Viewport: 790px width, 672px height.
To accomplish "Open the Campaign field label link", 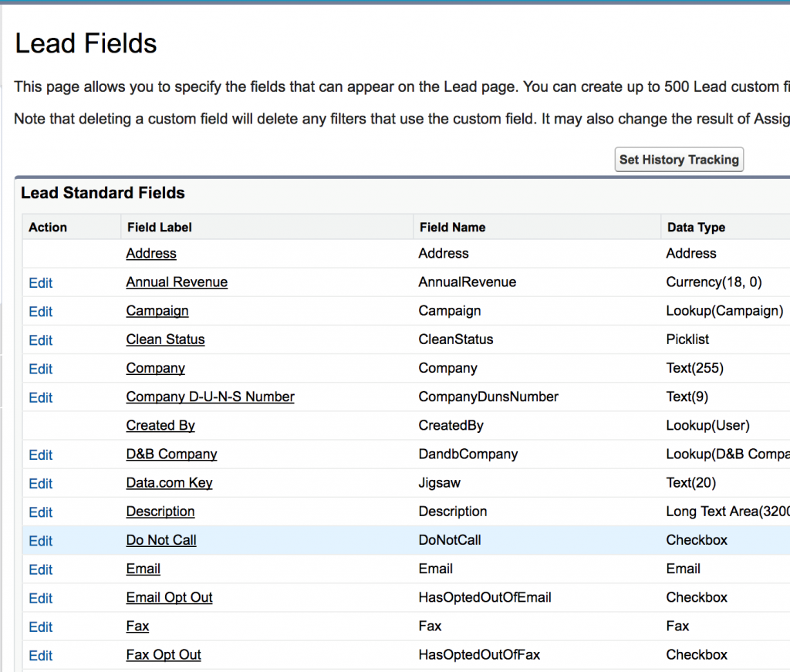I will pyautogui.click(x=157, y=311).
